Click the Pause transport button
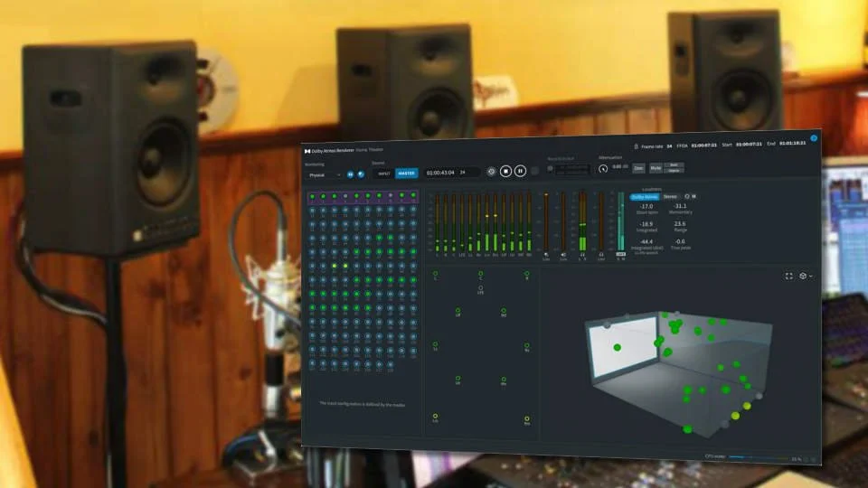 [520, 171]
